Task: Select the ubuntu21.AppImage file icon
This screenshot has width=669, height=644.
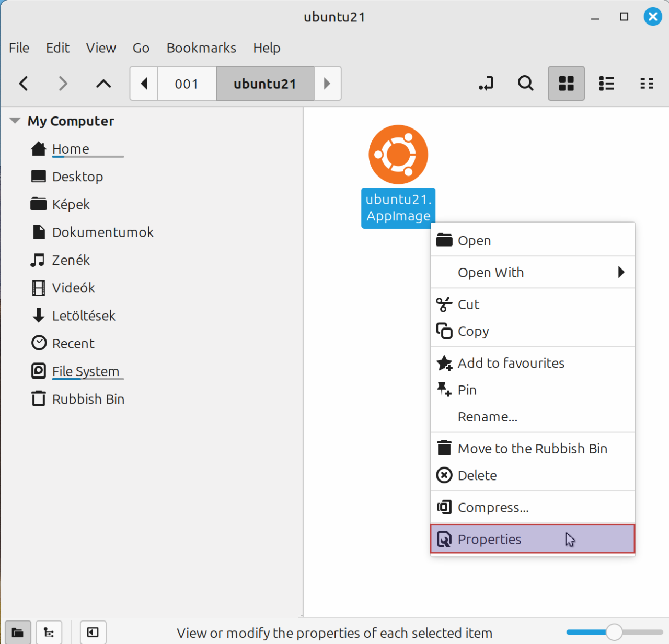Action: 398,155
